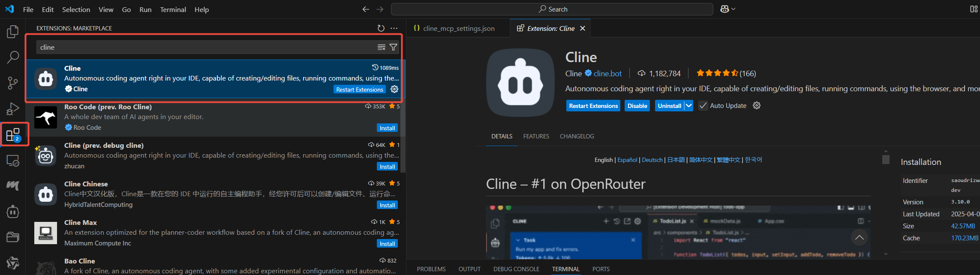Open the Selection menu
This screenshot has height=275, width=980.
[76, 9]
